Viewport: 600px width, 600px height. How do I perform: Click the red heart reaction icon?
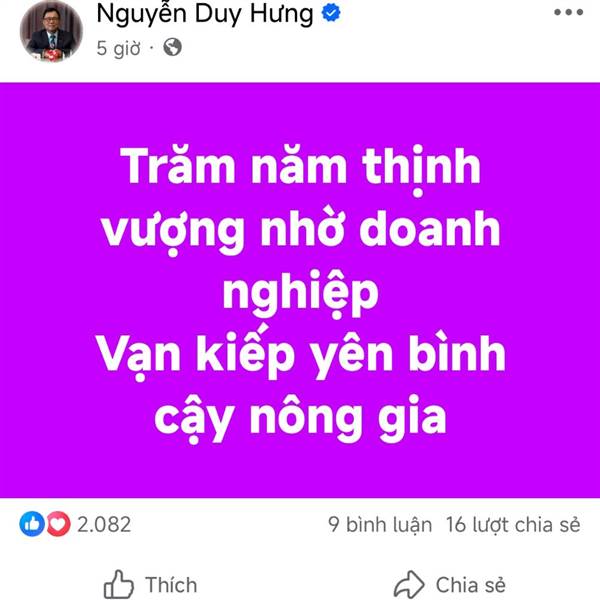[59, 524]
